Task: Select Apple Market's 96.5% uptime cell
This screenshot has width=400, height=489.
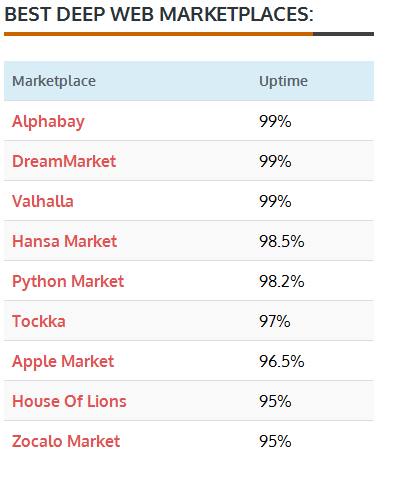Action: [x=282, y=361]
